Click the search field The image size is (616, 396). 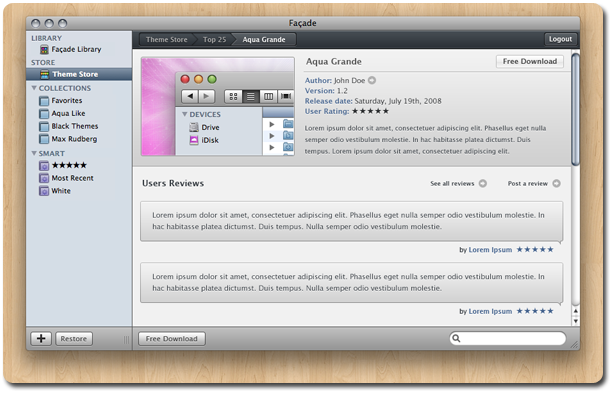[508, 339]
